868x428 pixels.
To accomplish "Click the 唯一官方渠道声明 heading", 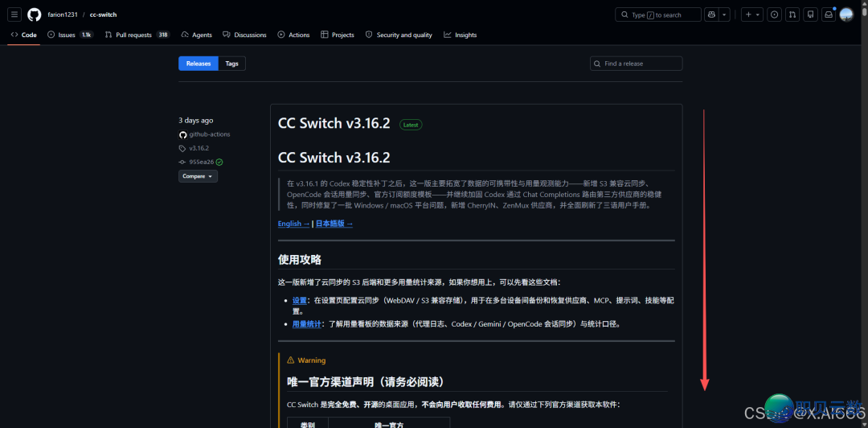I will pos(366,382).
